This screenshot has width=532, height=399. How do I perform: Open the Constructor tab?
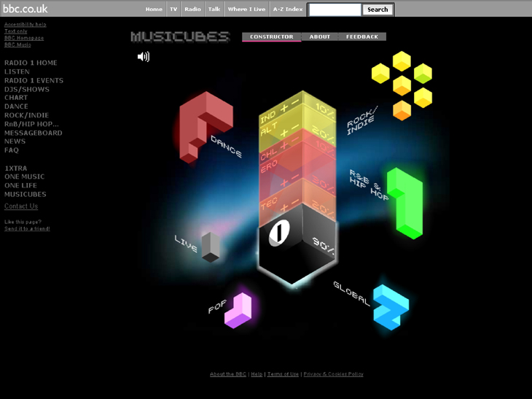[271, 36]
